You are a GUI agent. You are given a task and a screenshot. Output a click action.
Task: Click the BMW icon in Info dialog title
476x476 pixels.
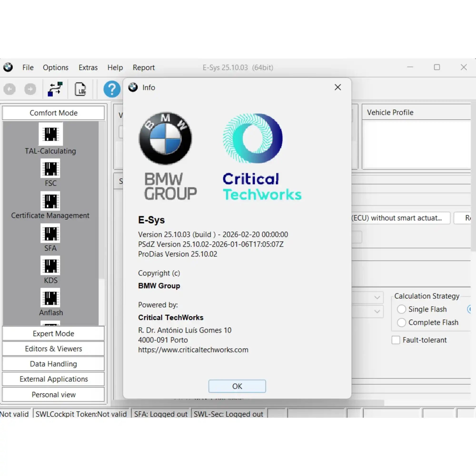coord(133,87)
